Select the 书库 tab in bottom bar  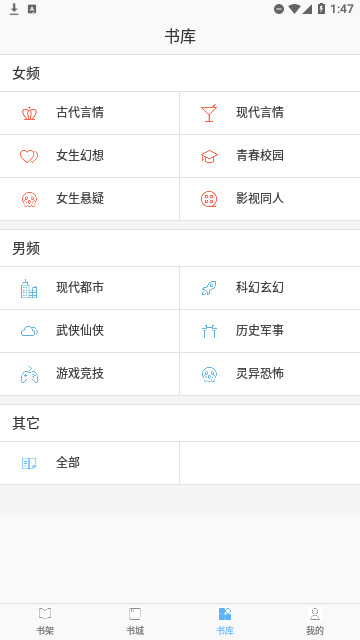point(225,622)
